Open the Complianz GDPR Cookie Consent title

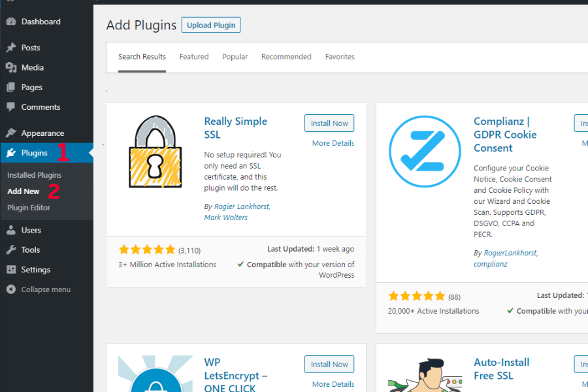pyautogui.click(x=505, y=135)
